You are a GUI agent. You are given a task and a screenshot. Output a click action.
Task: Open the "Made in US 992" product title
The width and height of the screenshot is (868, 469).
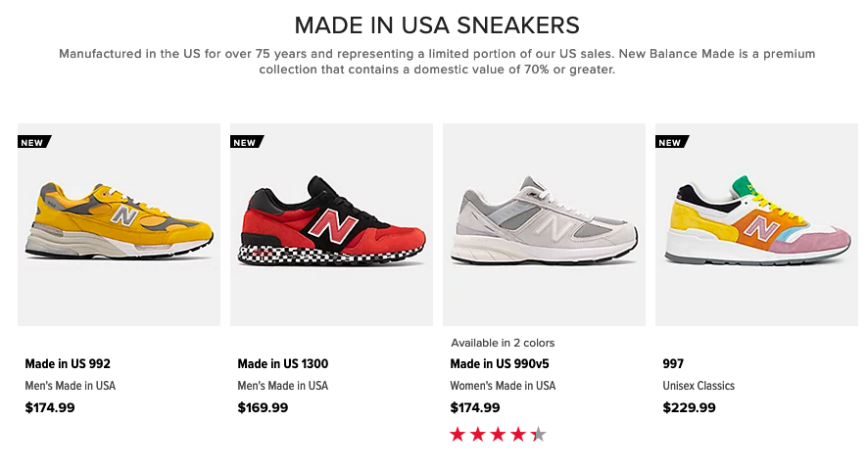(68, 364)
